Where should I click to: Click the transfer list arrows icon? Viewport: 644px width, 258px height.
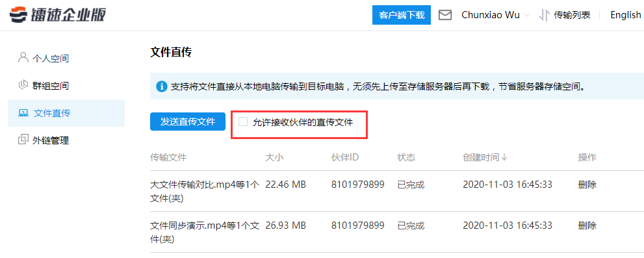pyautogui.click(x=544, y=15)
